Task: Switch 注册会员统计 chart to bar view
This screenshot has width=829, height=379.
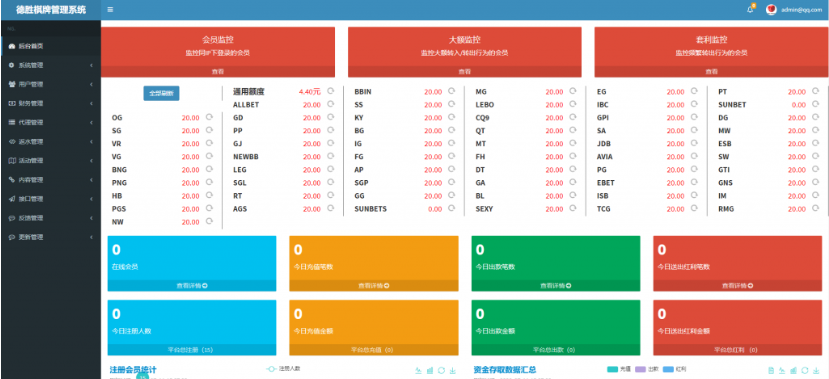Action: tap(430, 371)
